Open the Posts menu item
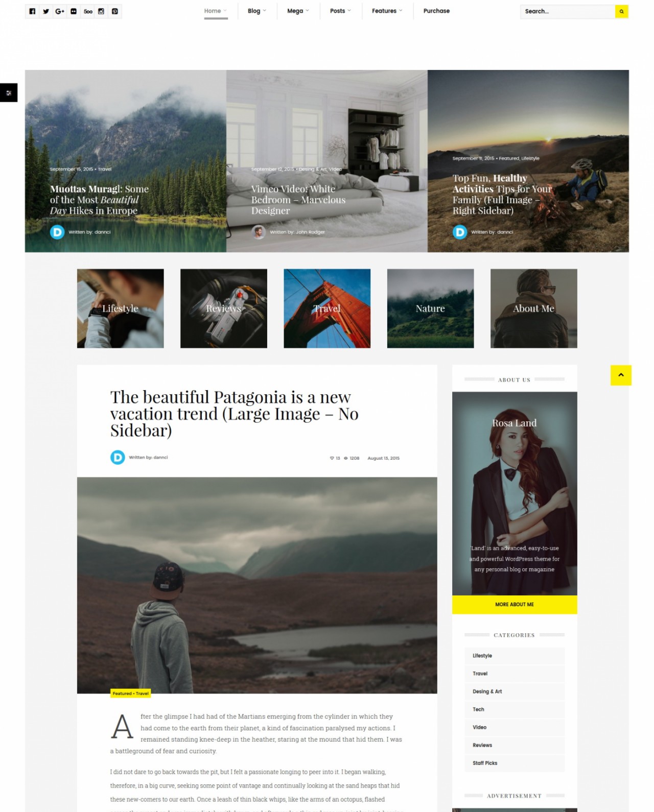 coord(340,11)
